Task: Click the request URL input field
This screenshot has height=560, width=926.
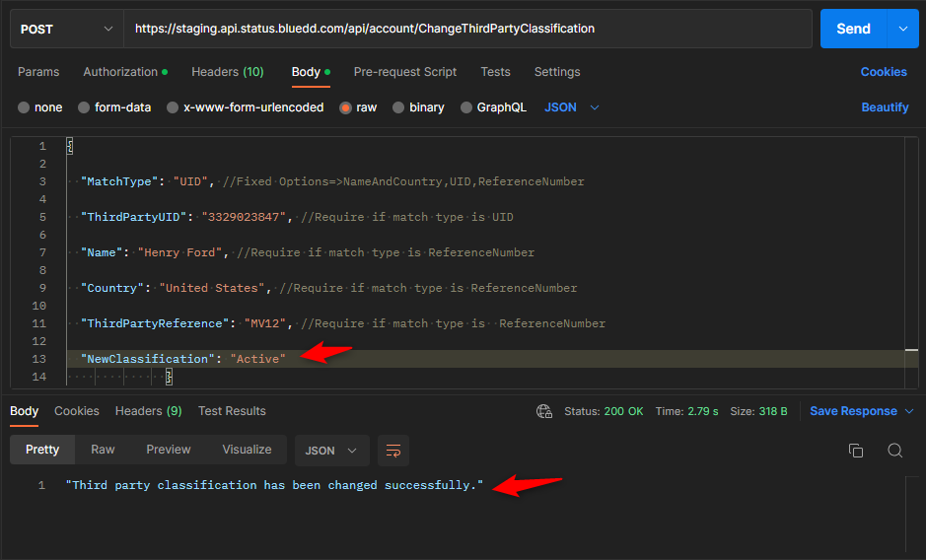Action: tap(467, 30)
